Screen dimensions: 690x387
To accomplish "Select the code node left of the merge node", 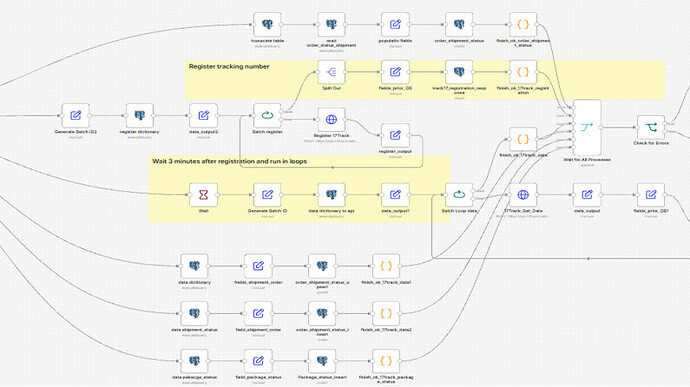I will (x=523, y=140).
